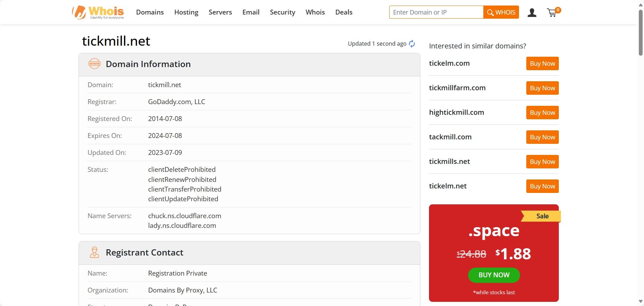Open the shopping cart icon
This screenshot has width=644, height=306.
point(553,12)
